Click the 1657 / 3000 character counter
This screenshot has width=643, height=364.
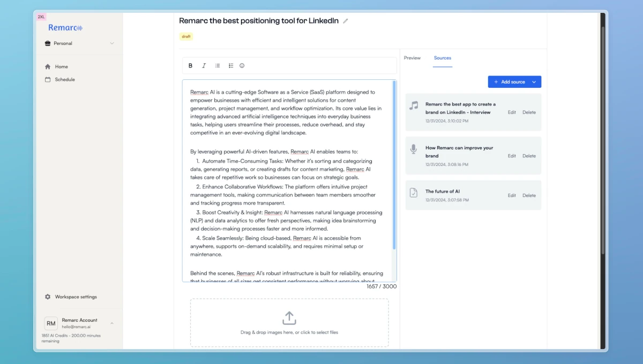coord(382,286)
